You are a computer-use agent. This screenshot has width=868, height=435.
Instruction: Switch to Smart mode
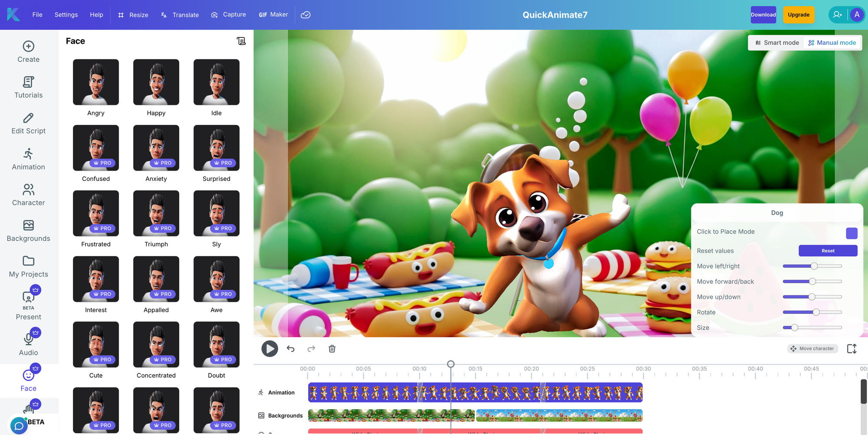pyautogui.click(x=777, y=43)
